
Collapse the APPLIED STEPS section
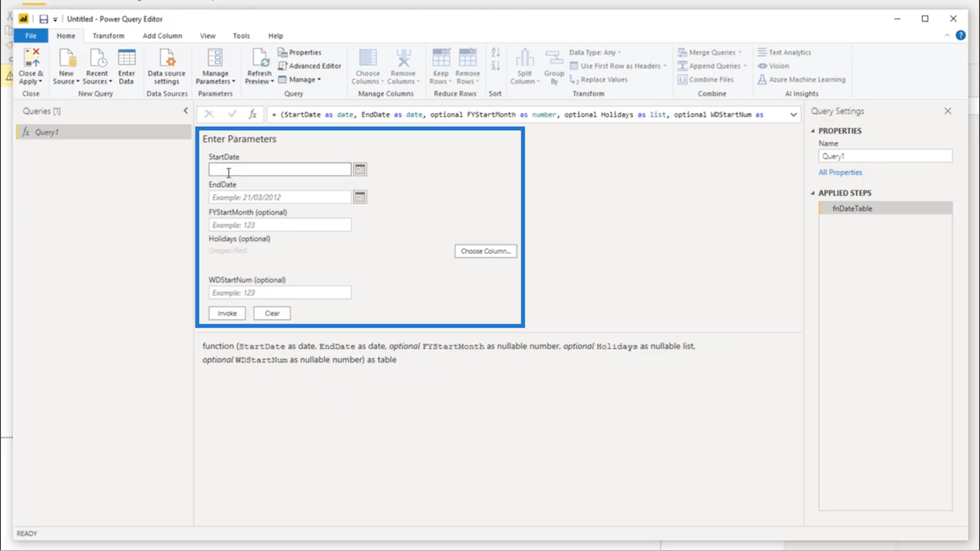click(813, 193)
